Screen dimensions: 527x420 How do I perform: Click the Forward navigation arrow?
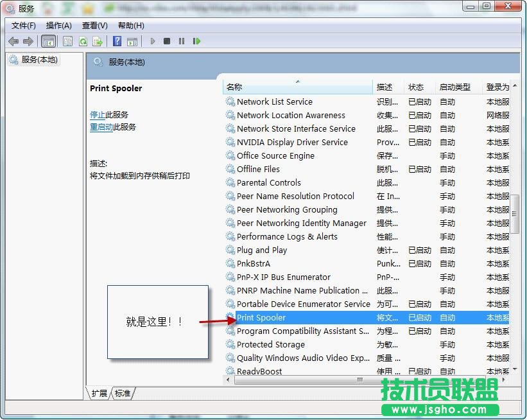coord(28,41)
